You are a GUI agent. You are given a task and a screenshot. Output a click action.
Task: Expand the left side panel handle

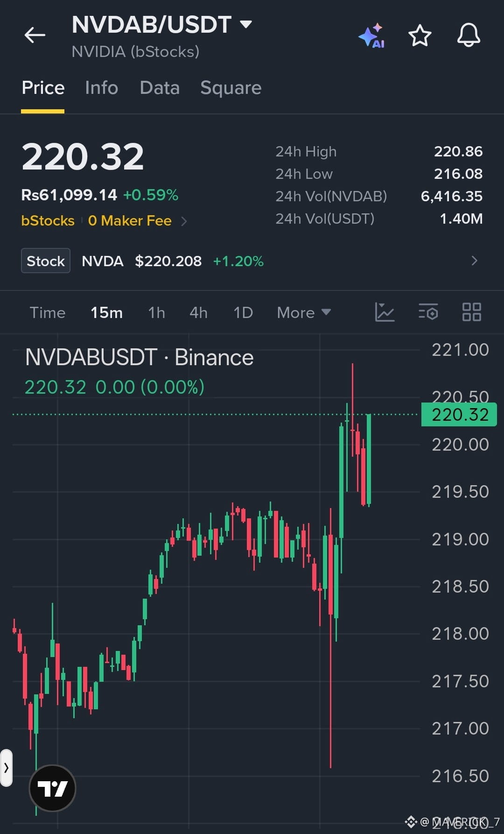click(6, 768)
